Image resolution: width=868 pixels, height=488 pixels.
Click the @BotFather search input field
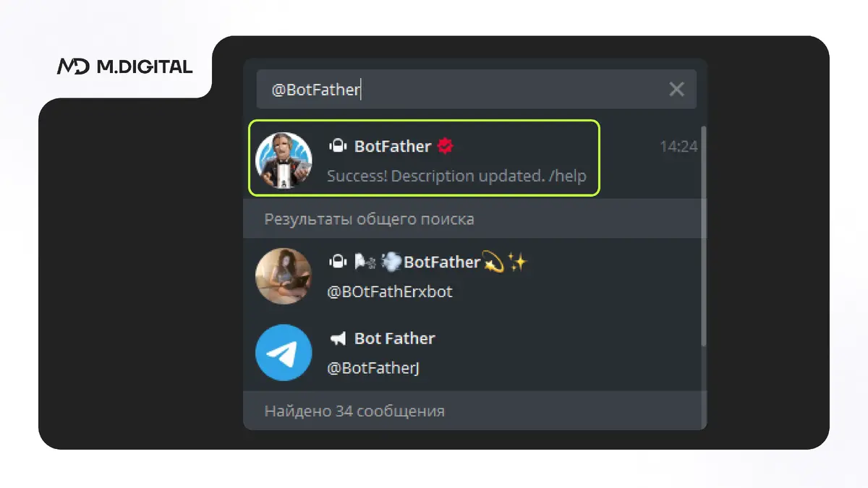point(476,89)
